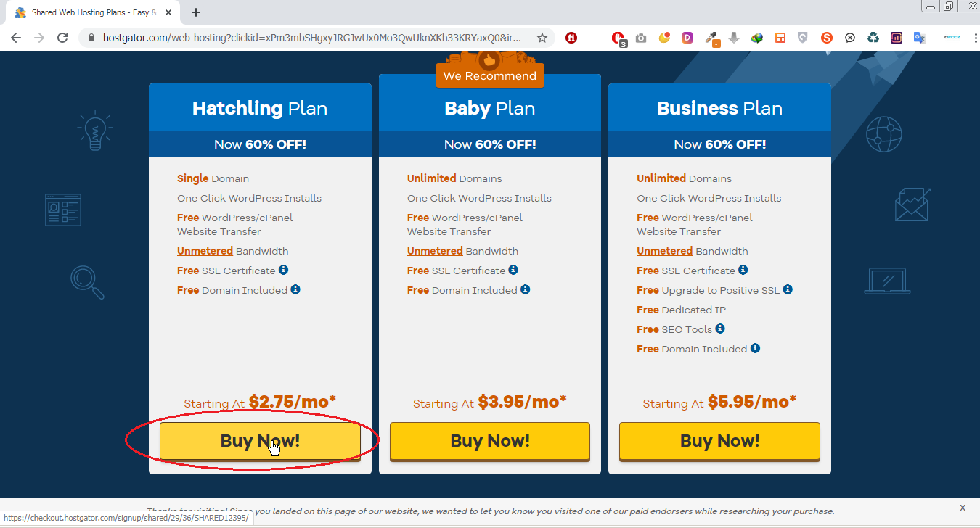This screenshot has width=980, height=528.
Task: Click info icon beside Business Domain Included
Action: point(755,348)
